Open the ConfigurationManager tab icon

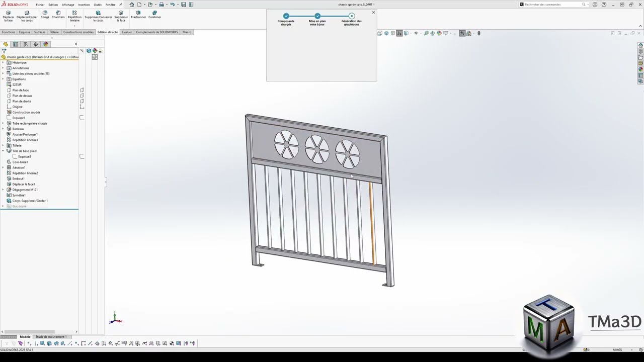(x=26, y=44)
